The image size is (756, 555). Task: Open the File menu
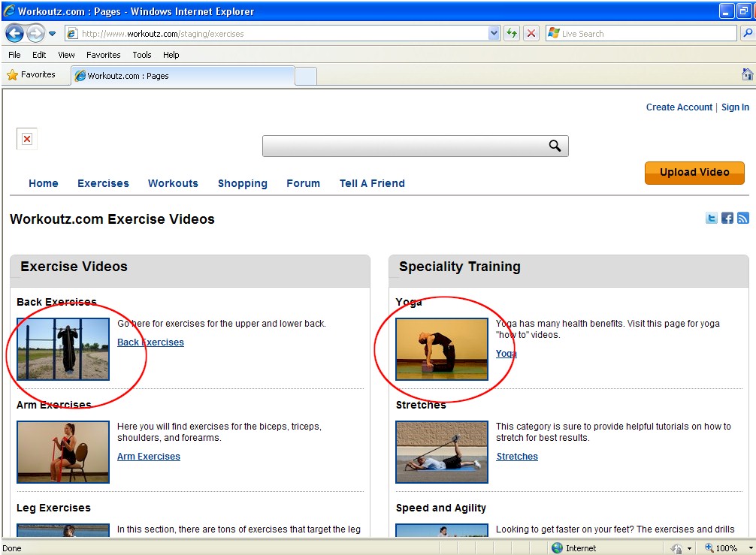pyautogui.click(x=14, y=55)
